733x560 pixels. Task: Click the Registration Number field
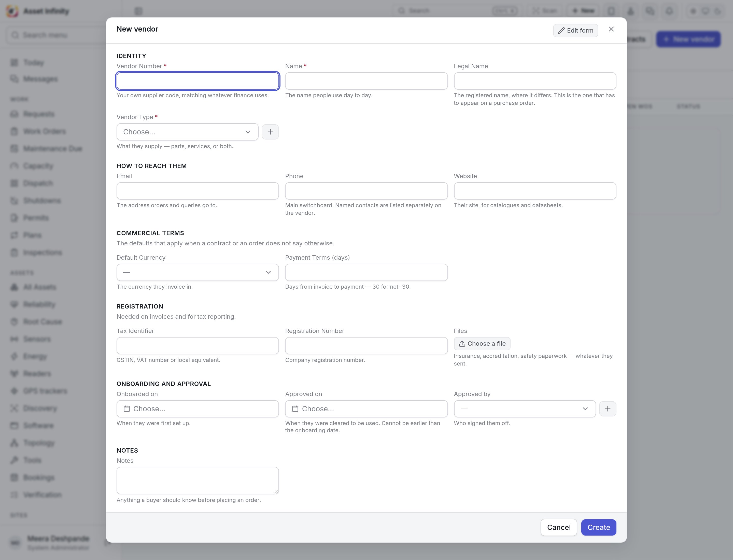pyautogui.click(x=366, y=346)
